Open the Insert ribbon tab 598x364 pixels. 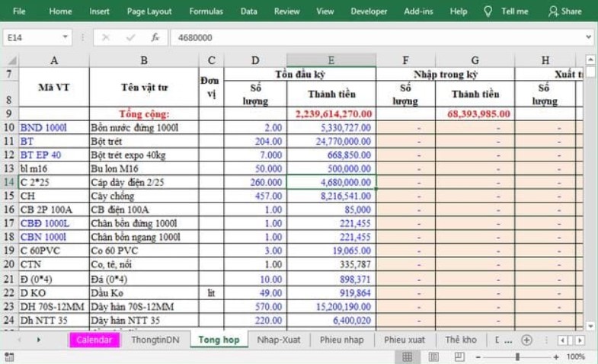pyautogui.click(x=99, y=11)
